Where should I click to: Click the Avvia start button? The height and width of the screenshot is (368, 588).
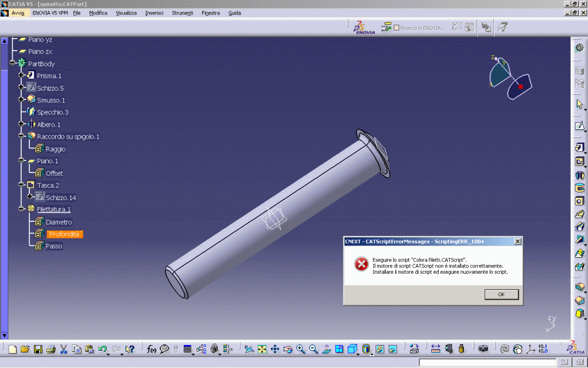click(x=17, y=13)
